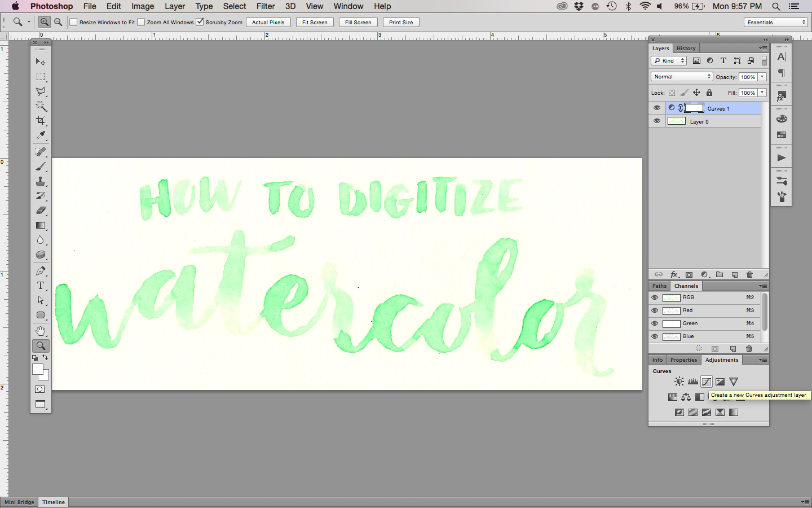Open the Filter menu
The image size is (812, 508).
(x=266, y=6)
